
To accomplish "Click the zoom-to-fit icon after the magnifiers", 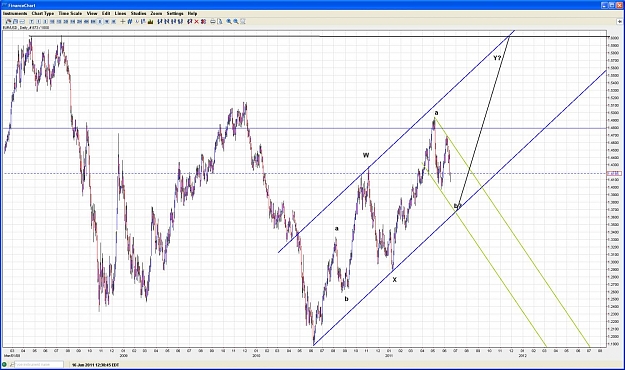I will point(243,22).
